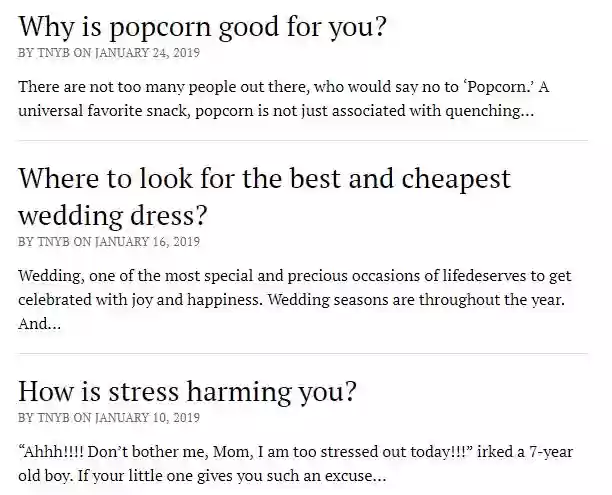Viewport: 612px width, 495px height.
Task: Click the popcorn excerpt starting "There are not too many"
Action: coord(284,98)
